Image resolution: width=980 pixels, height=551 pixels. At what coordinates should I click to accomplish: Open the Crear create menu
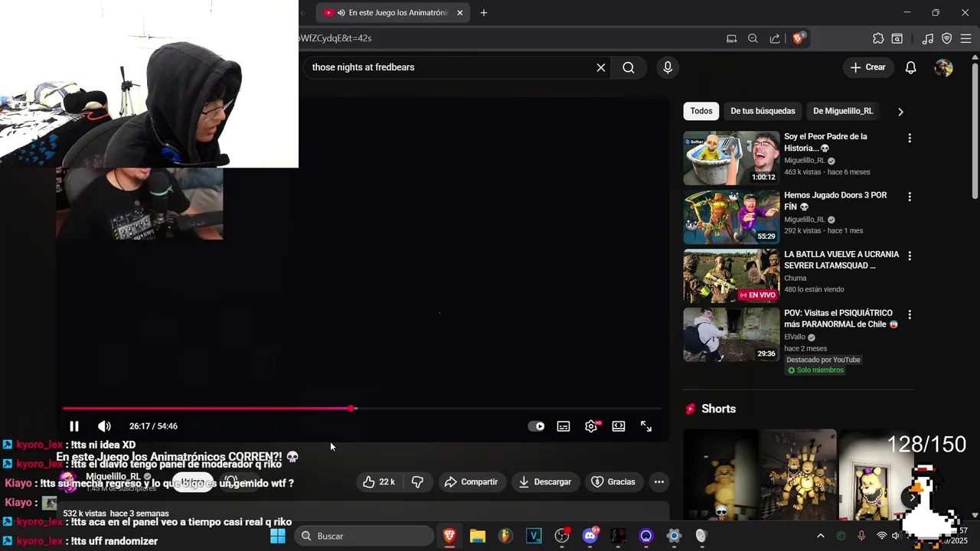pyautogui.click(x=867, y=67)
